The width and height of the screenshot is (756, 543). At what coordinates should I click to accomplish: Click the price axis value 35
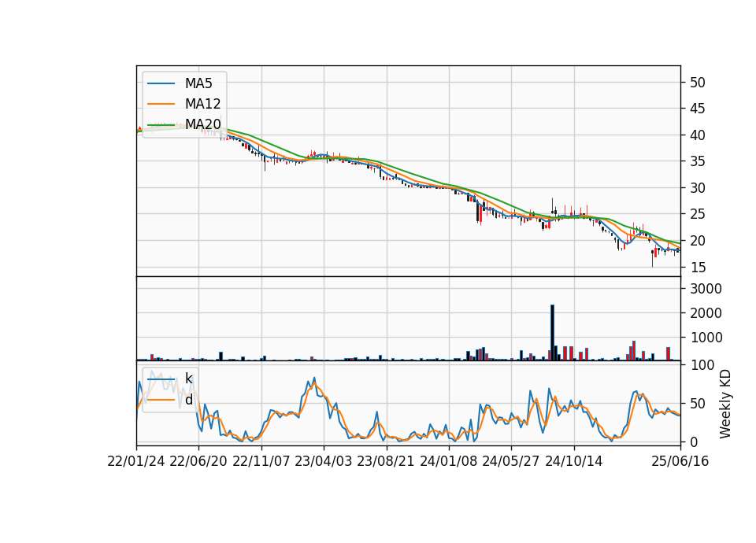point(698,161)
